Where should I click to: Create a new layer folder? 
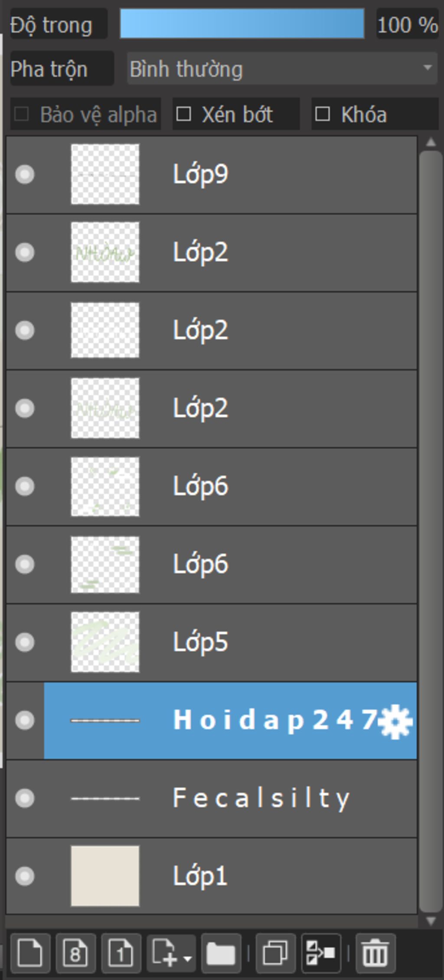(x=221, y=953)
